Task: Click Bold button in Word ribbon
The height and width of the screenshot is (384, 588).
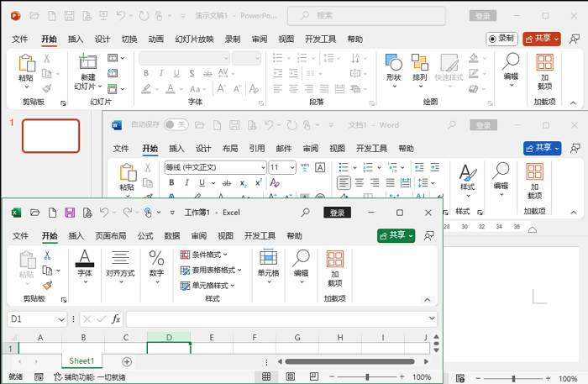Action: click(171, 182)
